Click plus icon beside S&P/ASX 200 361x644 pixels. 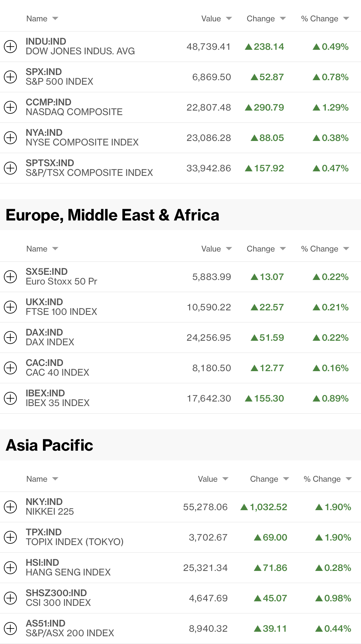click(x=10, y=628)
